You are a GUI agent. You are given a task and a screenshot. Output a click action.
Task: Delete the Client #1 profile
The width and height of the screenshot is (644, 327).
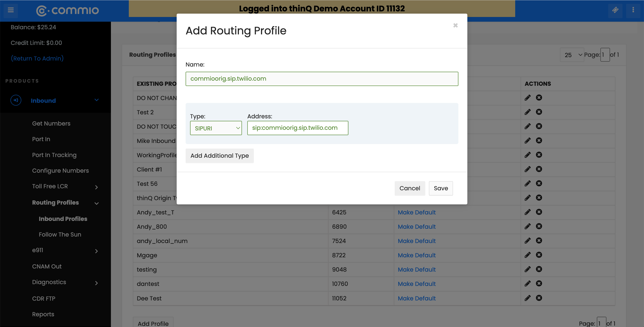[539, 169]
